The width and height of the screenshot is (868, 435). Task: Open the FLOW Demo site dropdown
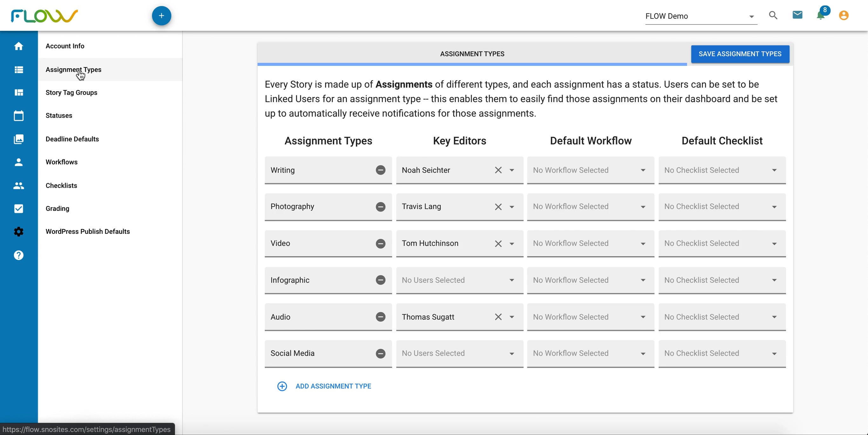[x=751, y=16]
